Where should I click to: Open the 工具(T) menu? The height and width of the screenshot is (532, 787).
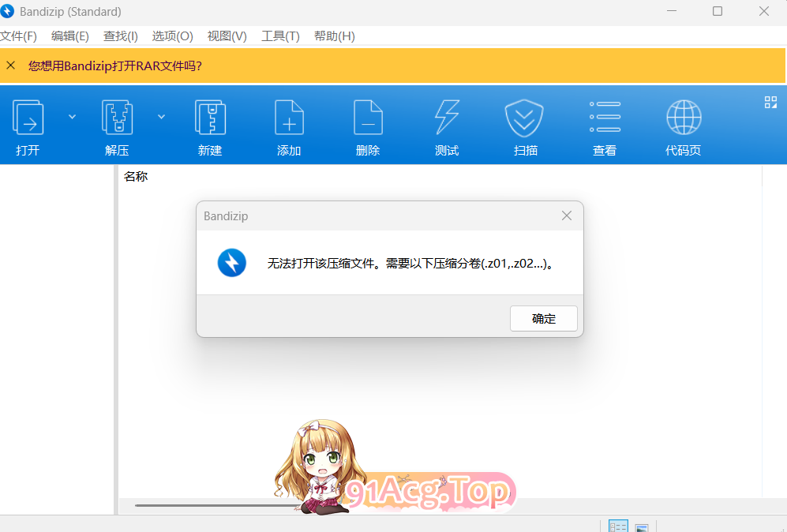click(280, 36)
